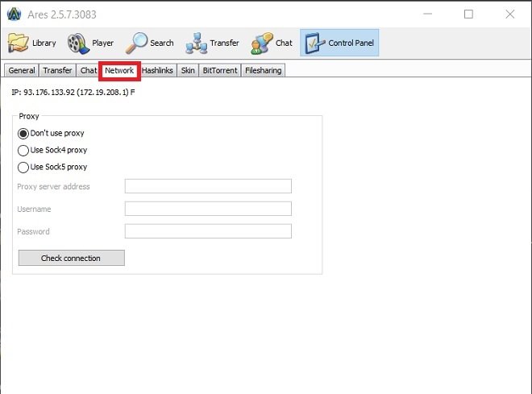Image resolution: width=532 pixels, height=394 pixels.
Task: Open the Search magnifier section
Action: (x=149, y=43)
